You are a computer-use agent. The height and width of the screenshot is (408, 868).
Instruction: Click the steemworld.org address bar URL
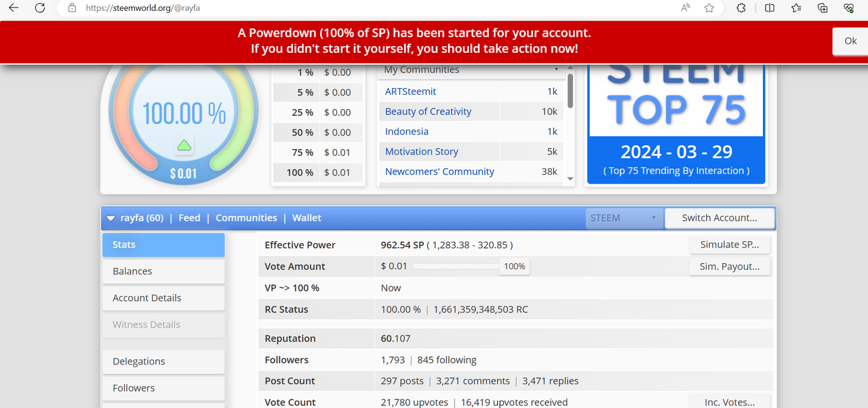tap(142, 8)
